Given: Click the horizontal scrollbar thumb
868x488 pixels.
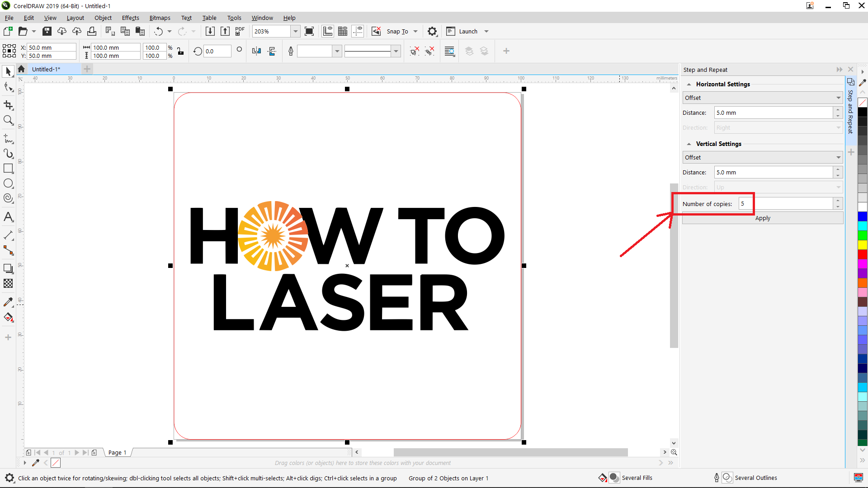Looking at the screenshot, I should click(x=510, y=452).
